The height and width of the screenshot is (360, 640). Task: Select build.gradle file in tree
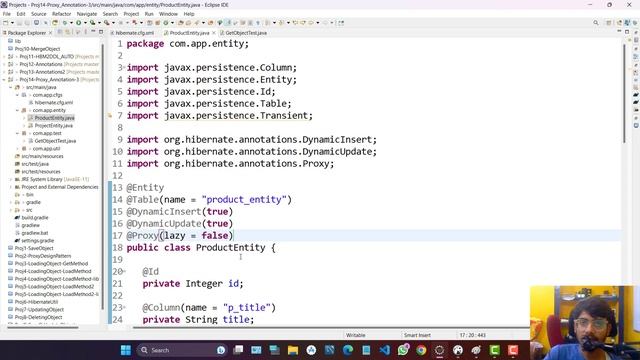coord(35,218)
